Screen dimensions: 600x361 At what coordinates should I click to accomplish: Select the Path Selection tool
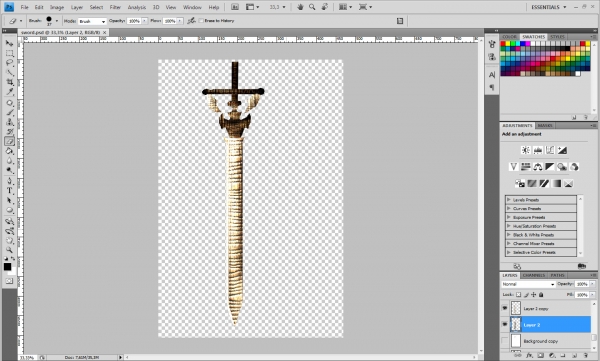click(10, 200)
